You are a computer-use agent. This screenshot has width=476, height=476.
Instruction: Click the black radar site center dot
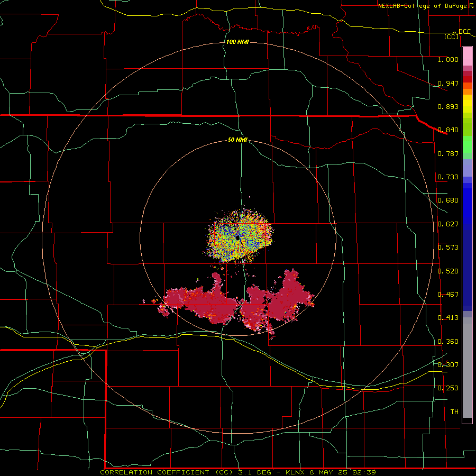click(x=238, y=238)
